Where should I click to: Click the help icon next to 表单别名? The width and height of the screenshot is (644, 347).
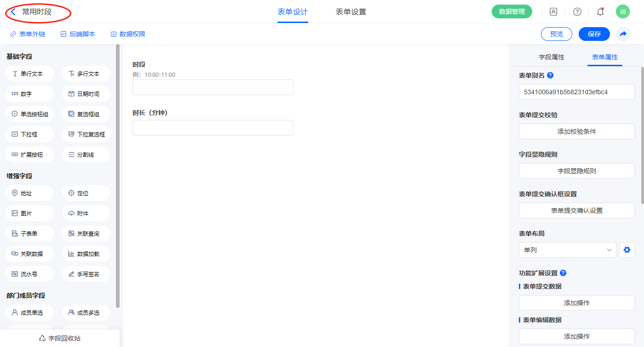point(550,75)
